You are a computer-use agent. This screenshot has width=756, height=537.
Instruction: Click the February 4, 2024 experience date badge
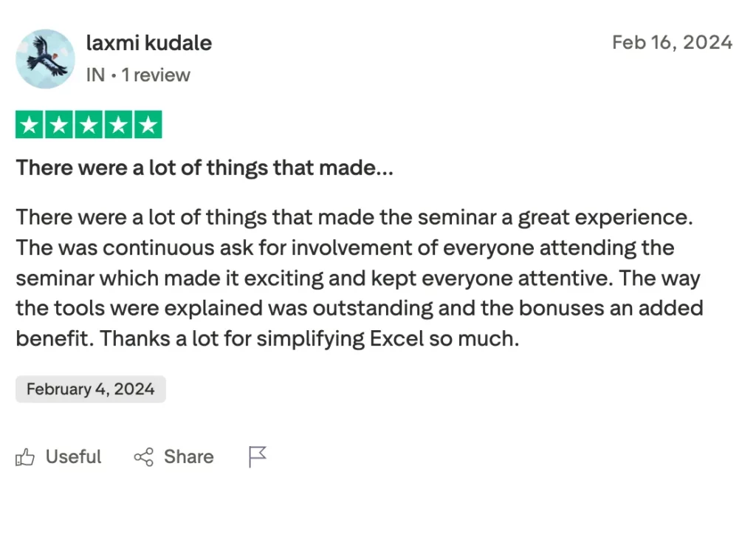pos(91,389)
